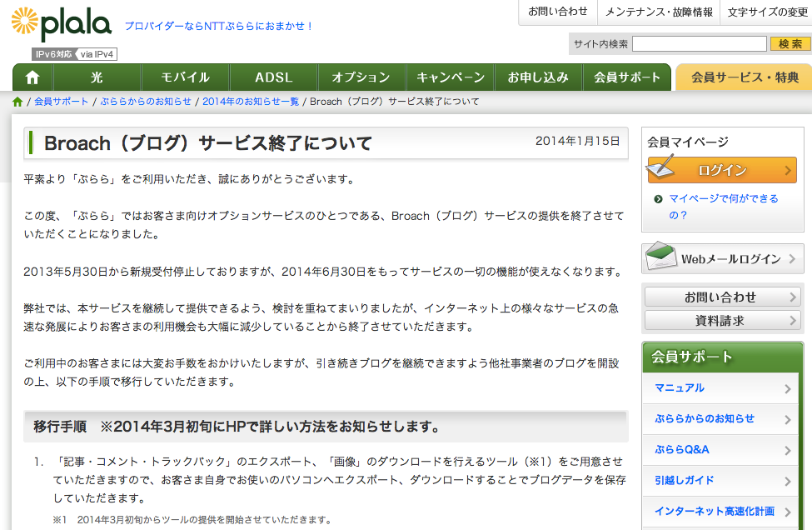Viewport: 812px width, 530px height.
Task: Open the 光 menu tab
Action: click(97, 77)
